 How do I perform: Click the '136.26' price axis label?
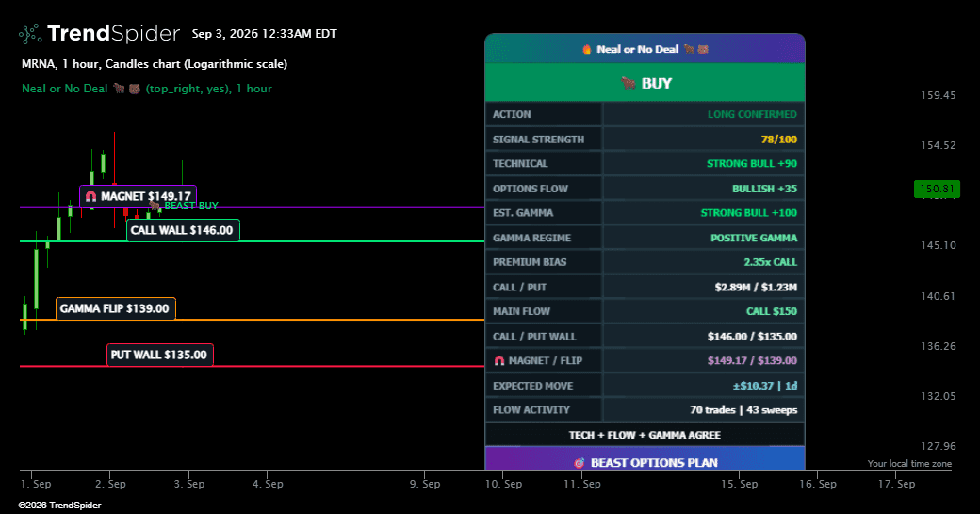click(939, 346)
